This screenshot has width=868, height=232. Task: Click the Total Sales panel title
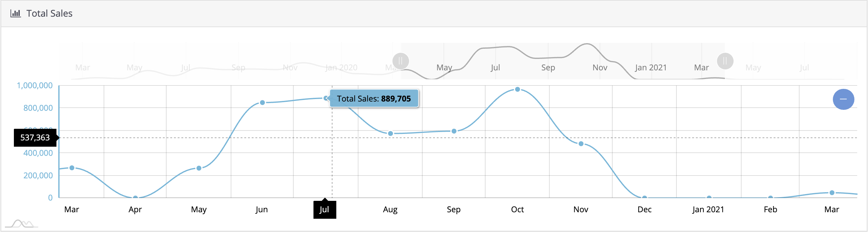click(x=49, y=14)
